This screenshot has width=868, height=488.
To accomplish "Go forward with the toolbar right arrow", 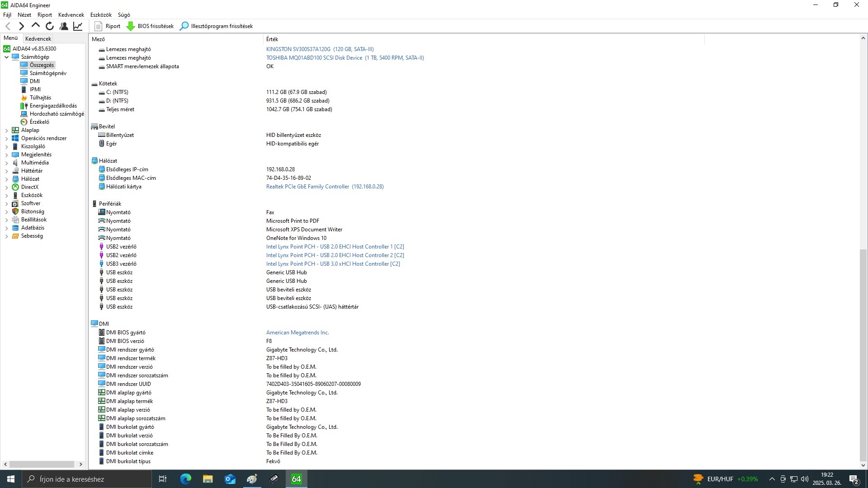I will (21, 26).
